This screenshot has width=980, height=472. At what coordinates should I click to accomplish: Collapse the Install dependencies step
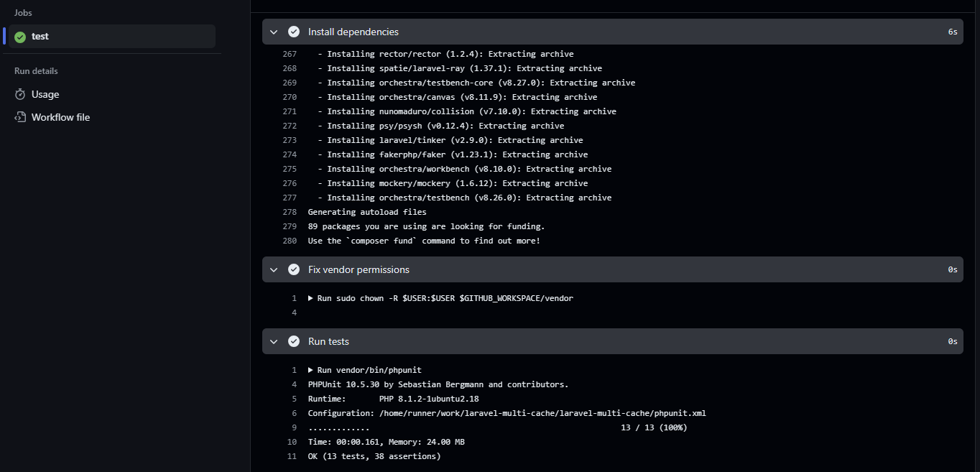coord(274,32)
